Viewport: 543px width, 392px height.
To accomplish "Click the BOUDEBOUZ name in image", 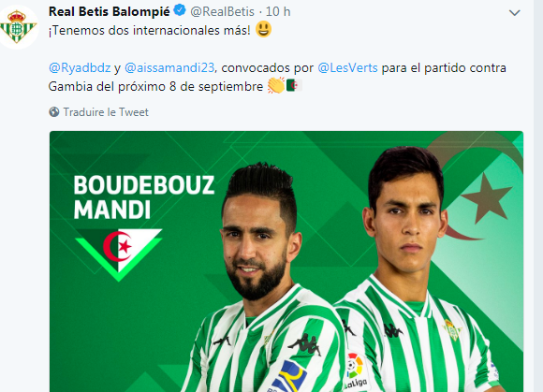I will [x=144, y=185].
